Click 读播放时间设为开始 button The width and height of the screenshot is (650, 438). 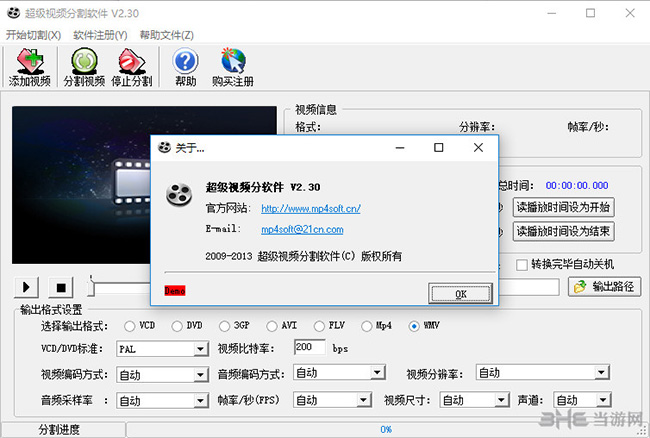coord(563,207)
